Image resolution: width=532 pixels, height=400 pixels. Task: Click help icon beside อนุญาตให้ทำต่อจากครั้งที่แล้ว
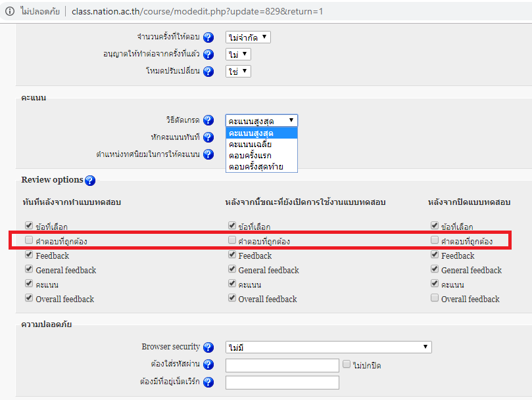coord(208,55)
